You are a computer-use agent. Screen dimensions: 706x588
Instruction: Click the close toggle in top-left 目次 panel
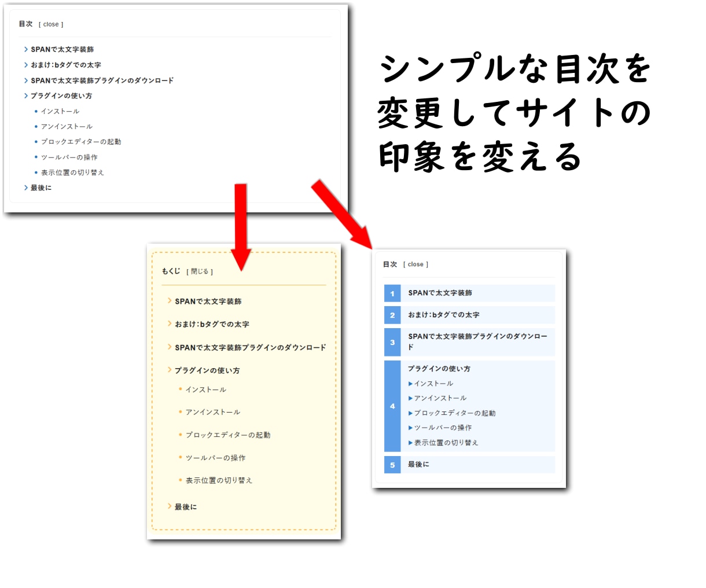pos(51,24)
